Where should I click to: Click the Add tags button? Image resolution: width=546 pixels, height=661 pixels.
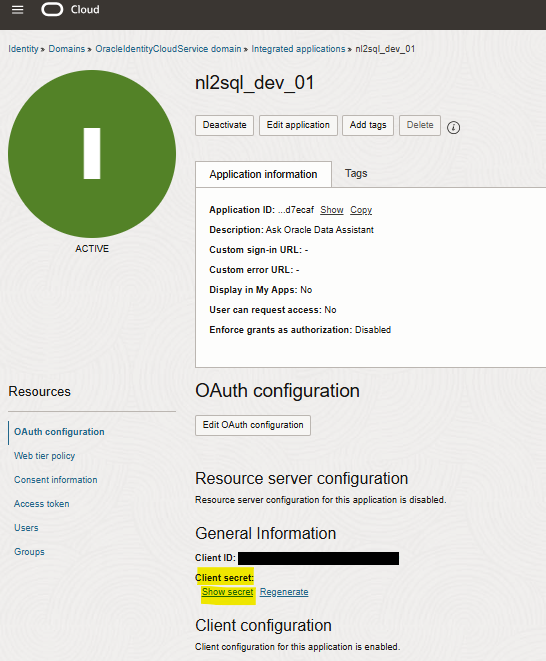368,125
